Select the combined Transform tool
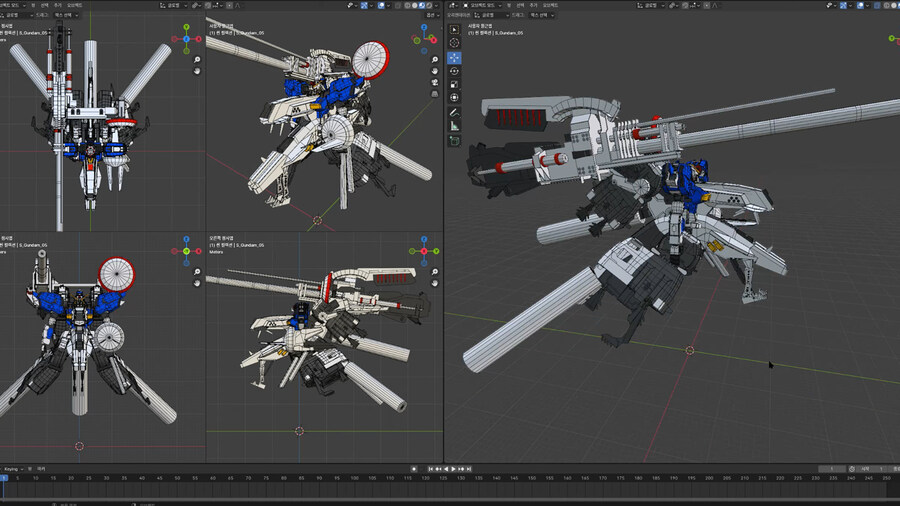The height and width of the screenshot is (506, 900). 454,98
